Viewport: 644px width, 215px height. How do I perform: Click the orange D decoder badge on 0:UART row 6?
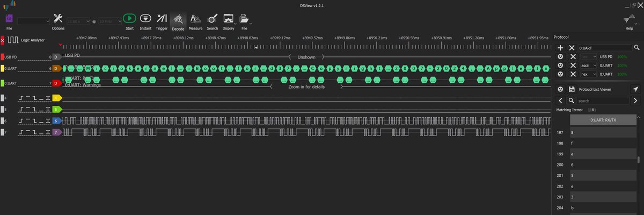point(57,68)
